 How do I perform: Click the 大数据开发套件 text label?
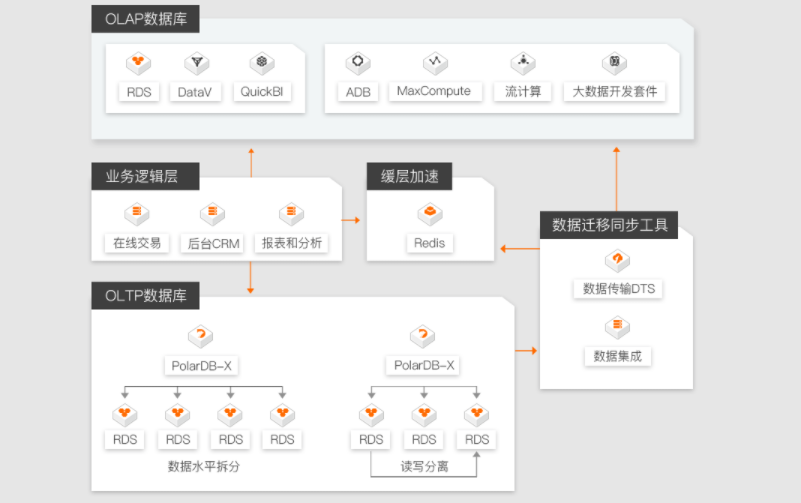[615, 91]
